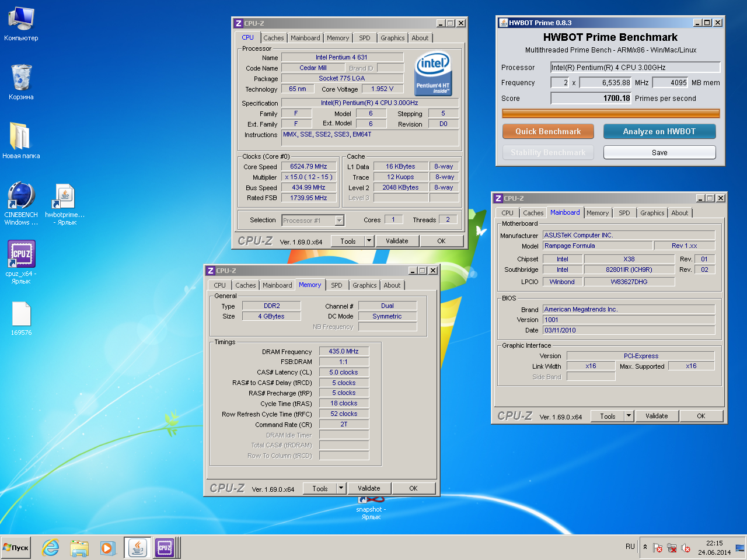Open the volume speaker tray icon

(686, 548)
